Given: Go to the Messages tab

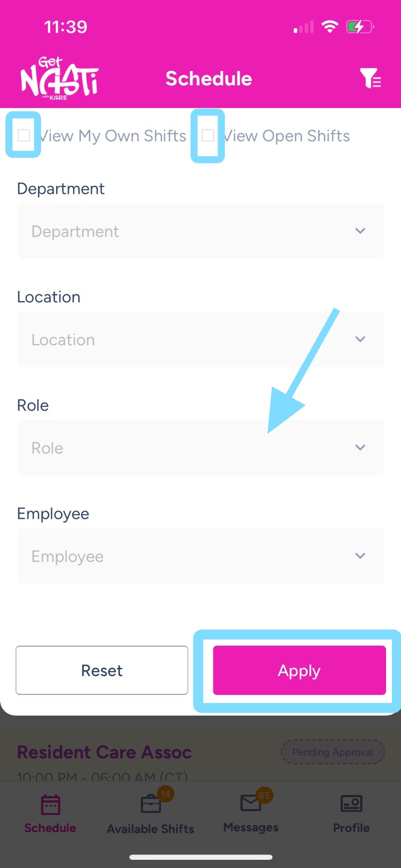Looking at the screenshot, I should coord(251,827).
